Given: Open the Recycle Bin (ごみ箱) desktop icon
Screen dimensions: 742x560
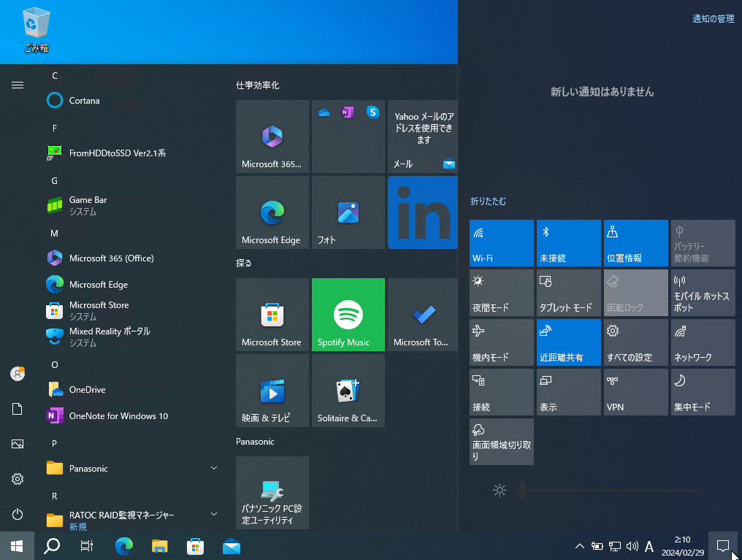Looking at the screenshot, I should tap(36, 30).
